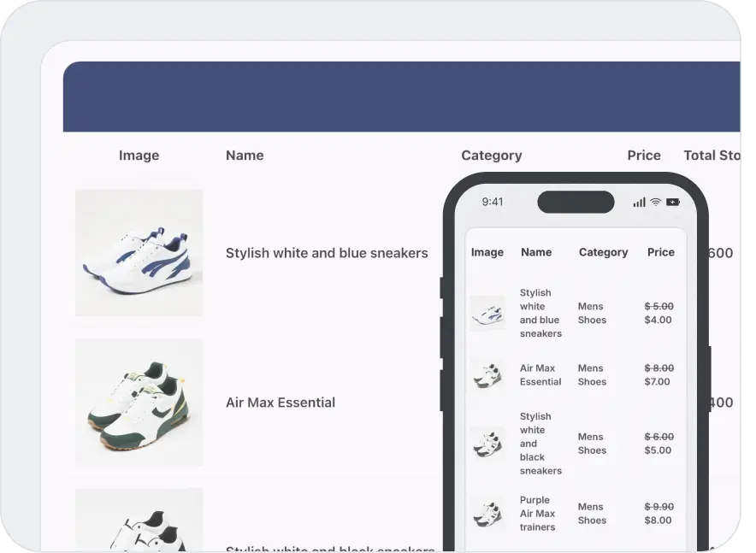
Task: Click the battery indicator on the phone
Action: click(672, 202)
